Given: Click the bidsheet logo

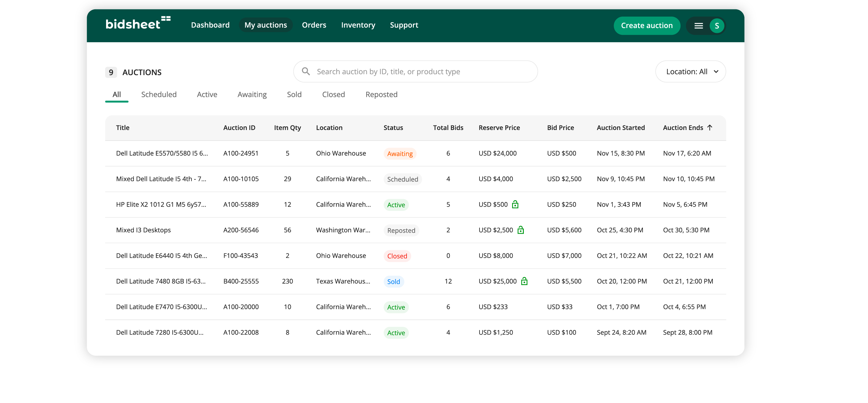Looking at the screenshot, I should click(138, 24).
